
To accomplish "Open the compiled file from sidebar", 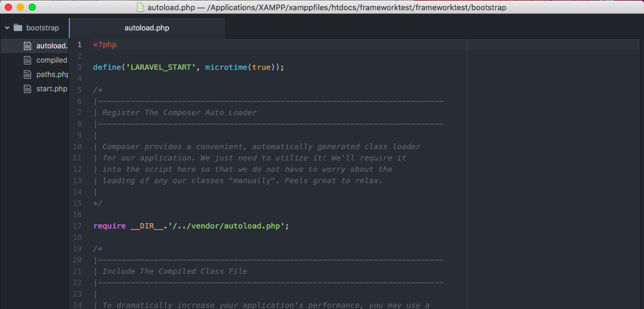I will (x=51, y=60).
